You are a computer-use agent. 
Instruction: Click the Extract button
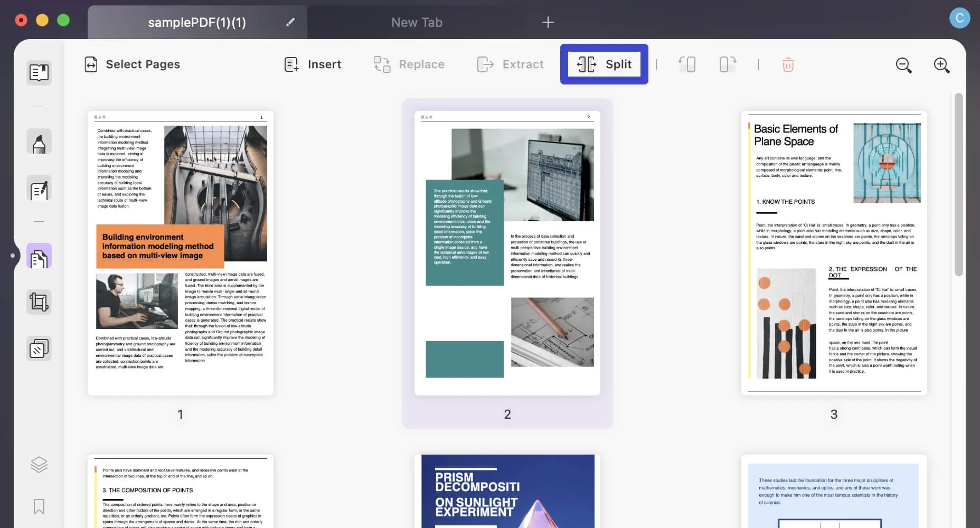coord(510,64)
